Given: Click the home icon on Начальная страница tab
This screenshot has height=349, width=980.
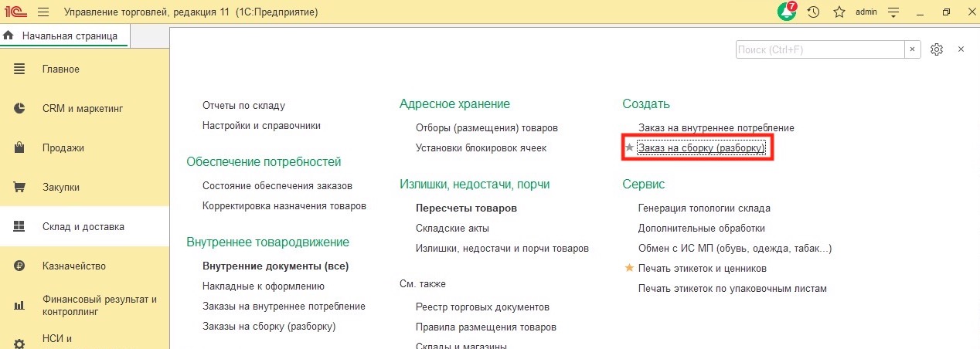Looking at the screenshot, I should coord(9,36).
